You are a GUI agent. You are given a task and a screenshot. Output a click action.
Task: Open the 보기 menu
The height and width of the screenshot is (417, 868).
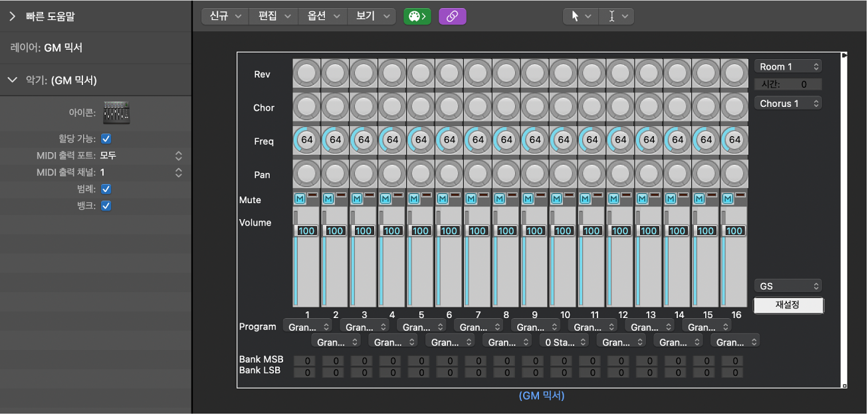pos(371,17)
